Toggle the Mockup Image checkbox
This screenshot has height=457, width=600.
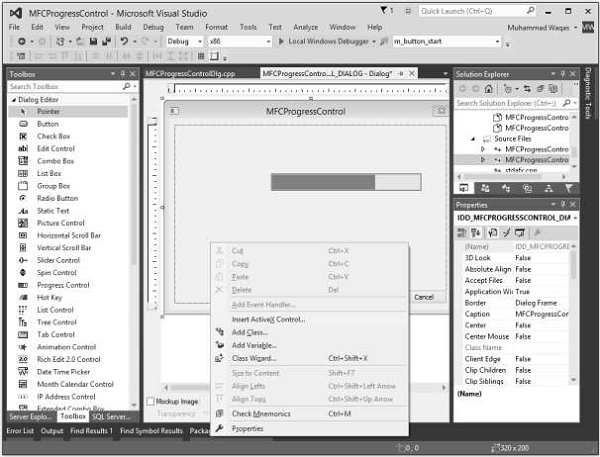pyautogui.click(x=150, y=401)
